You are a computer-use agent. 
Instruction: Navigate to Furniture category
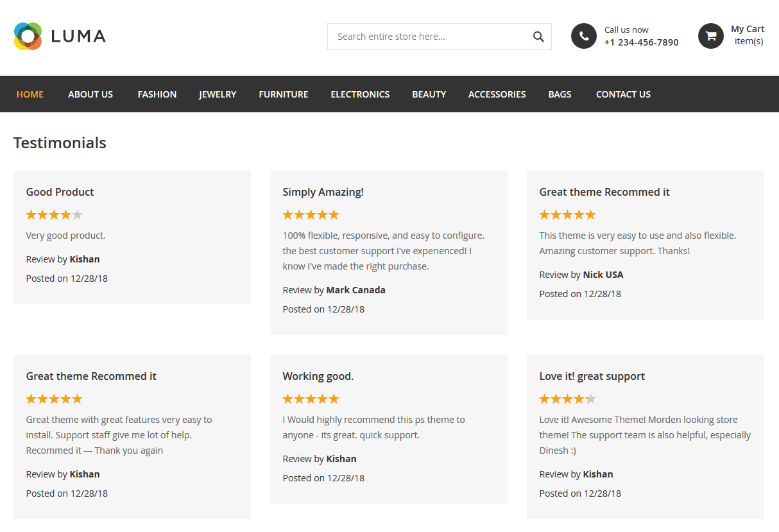pyautogui.click(x=284, y=94)
